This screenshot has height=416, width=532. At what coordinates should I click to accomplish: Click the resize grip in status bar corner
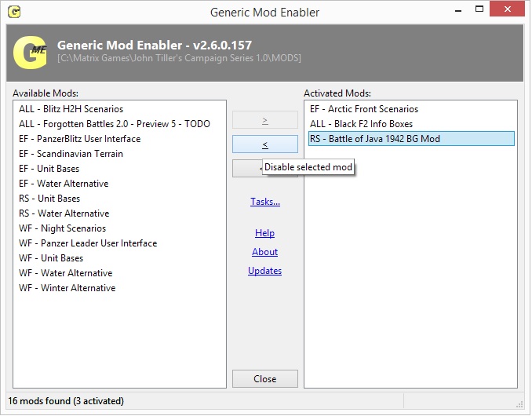[519, 404]
